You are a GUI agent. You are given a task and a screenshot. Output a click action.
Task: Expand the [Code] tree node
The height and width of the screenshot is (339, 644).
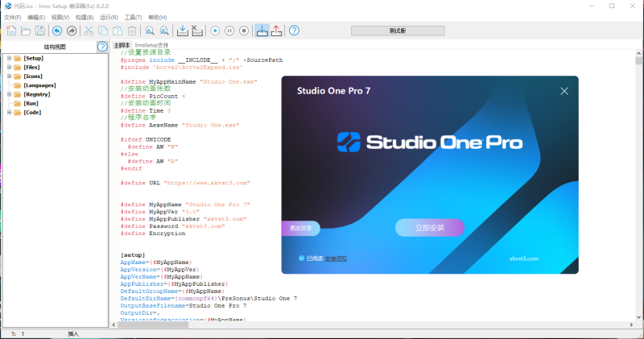[x=9, y=113]
